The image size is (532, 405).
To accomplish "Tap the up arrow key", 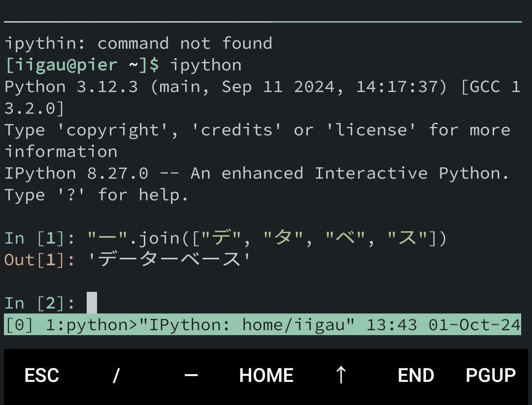I will (341, 375).
